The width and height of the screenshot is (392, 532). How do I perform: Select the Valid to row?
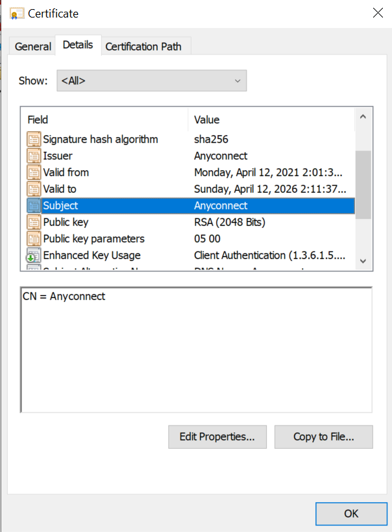coord(191,189)
